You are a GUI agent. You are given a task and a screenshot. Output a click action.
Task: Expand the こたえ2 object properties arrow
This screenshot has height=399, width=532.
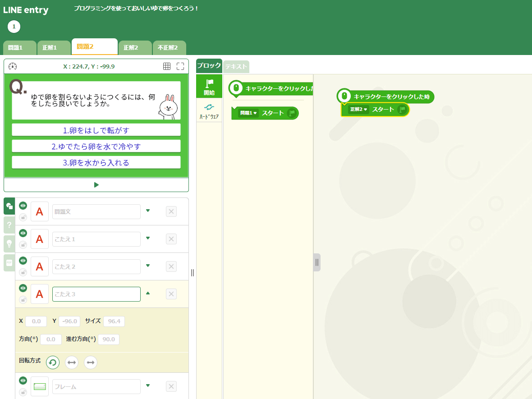tap(148, 266)
